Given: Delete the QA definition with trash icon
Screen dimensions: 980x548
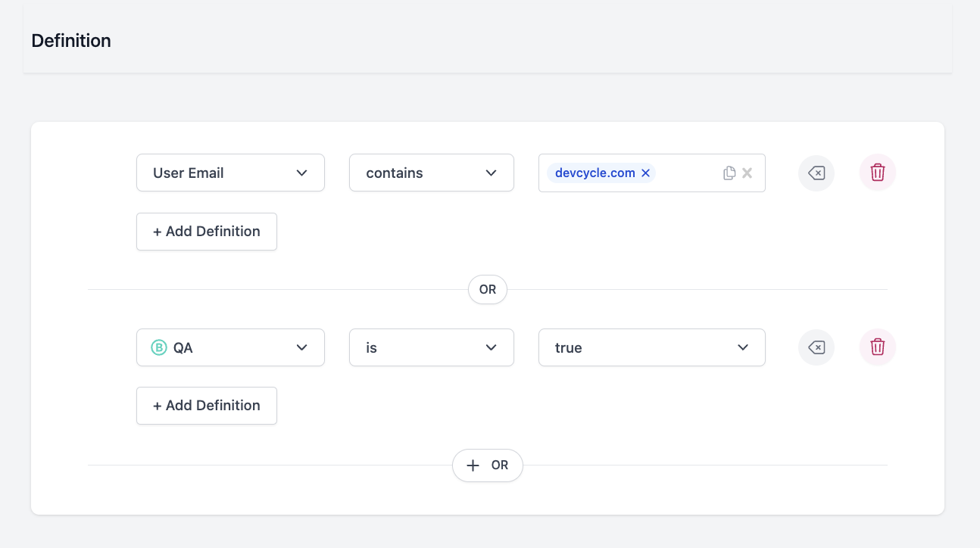Looking at the screenshot, I should tap(877, 347).
